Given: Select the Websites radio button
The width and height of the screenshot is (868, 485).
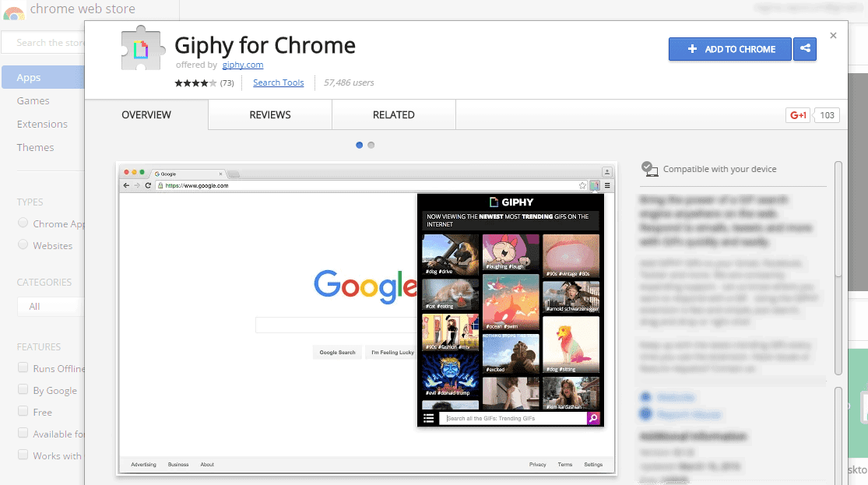Looking at the screenshot, I should [23, 244].
